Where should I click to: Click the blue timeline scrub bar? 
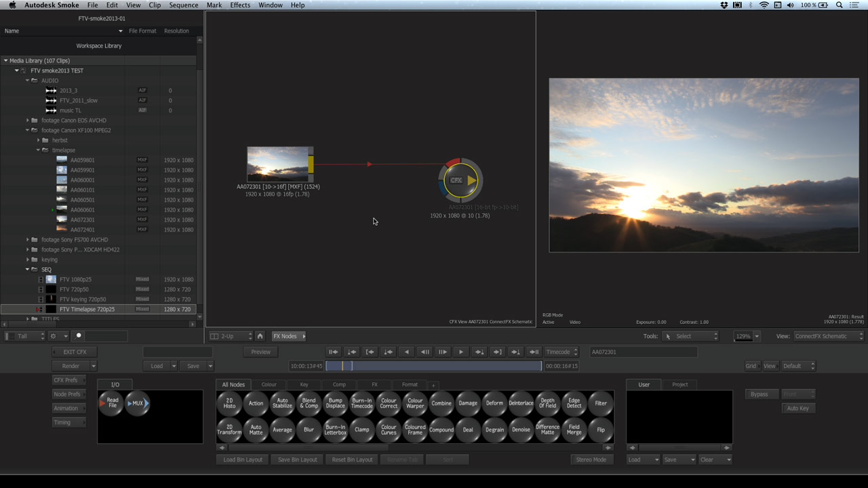click(433, 366)
